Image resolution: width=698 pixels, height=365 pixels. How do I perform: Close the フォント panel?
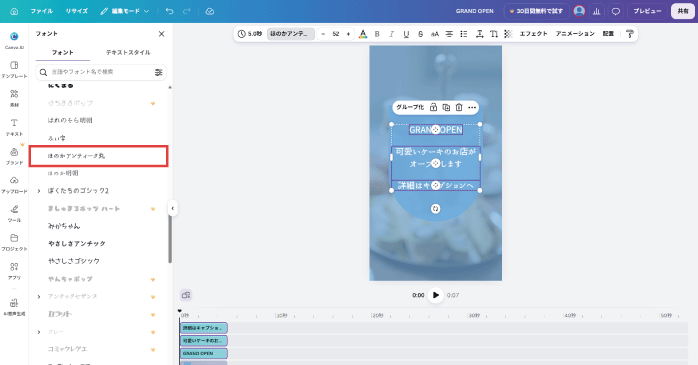[x=162, y=34]
